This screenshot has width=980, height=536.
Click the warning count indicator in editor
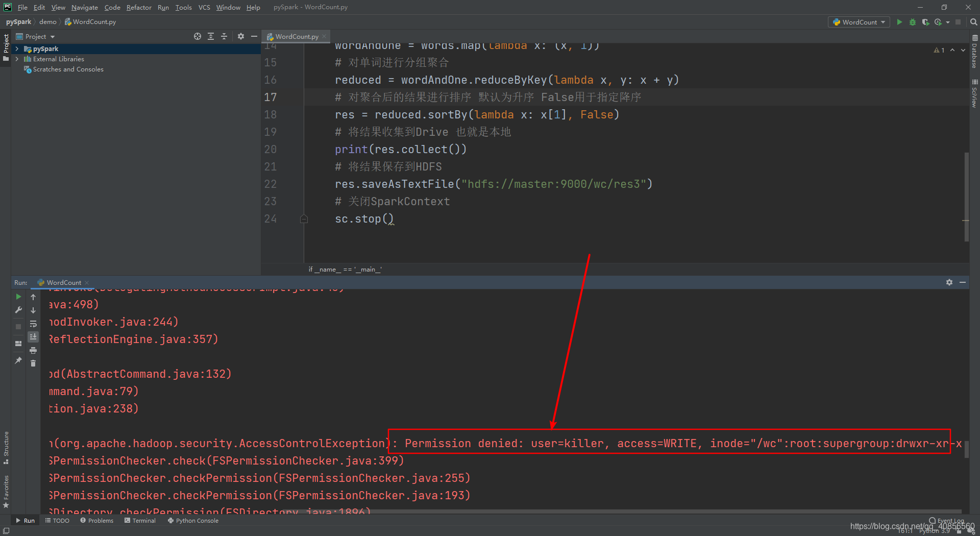(939, 50)
